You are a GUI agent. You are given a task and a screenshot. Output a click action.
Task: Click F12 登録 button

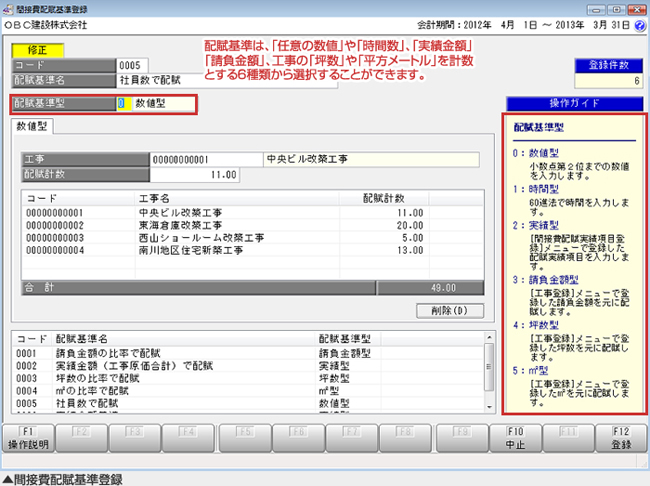point(621,438)
